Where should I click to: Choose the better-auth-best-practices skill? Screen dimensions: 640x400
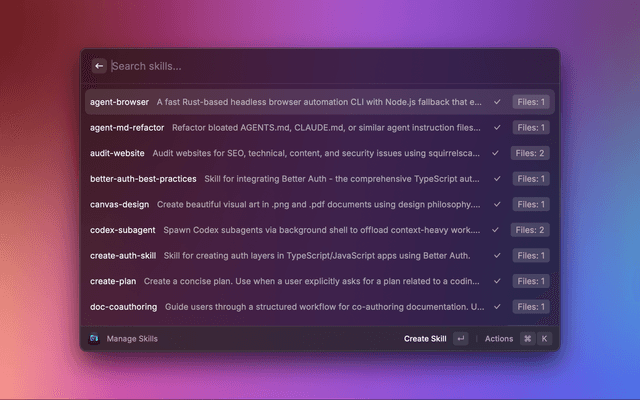(143, 179)
